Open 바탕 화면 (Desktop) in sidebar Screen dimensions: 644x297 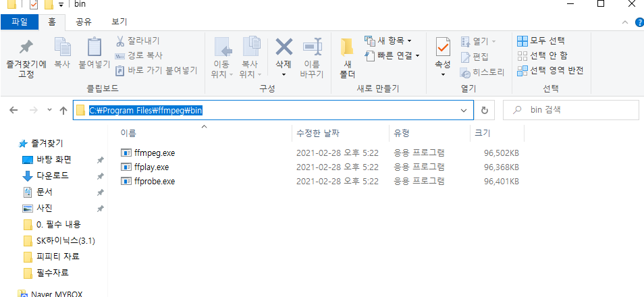[x=54, y=159]
